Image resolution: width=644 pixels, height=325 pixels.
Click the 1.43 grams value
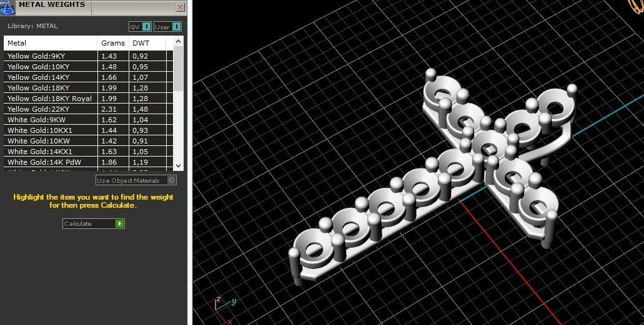[109, 56]
